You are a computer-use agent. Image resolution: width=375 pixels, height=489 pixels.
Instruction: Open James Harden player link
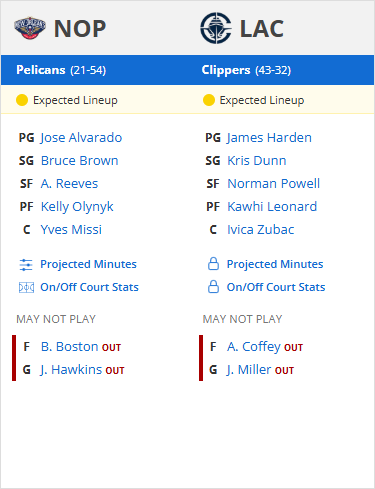tap(269, 138)
